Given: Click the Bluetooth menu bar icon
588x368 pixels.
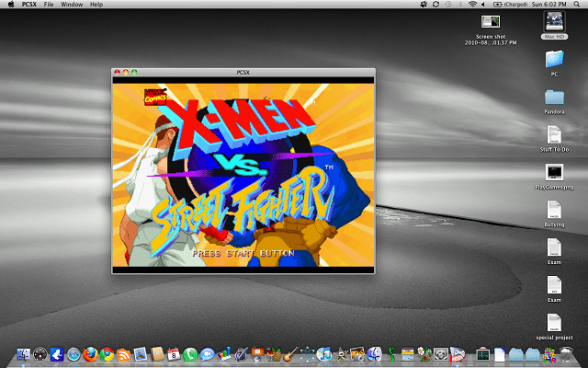Looking at the screenshot, I should (461, 4).
